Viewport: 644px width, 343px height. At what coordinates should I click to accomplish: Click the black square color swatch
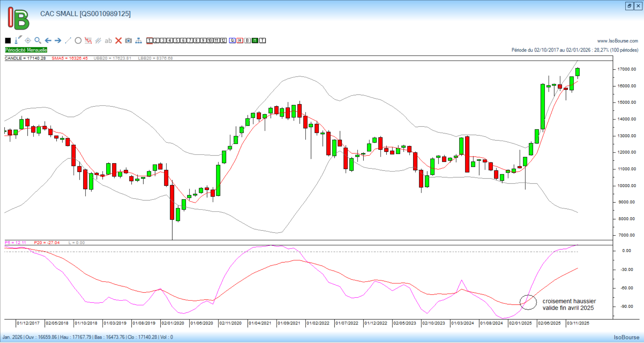pos(8,41)
